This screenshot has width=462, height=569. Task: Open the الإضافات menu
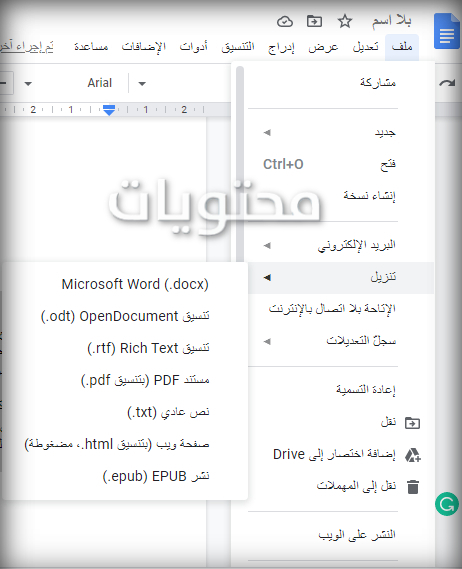144,46
